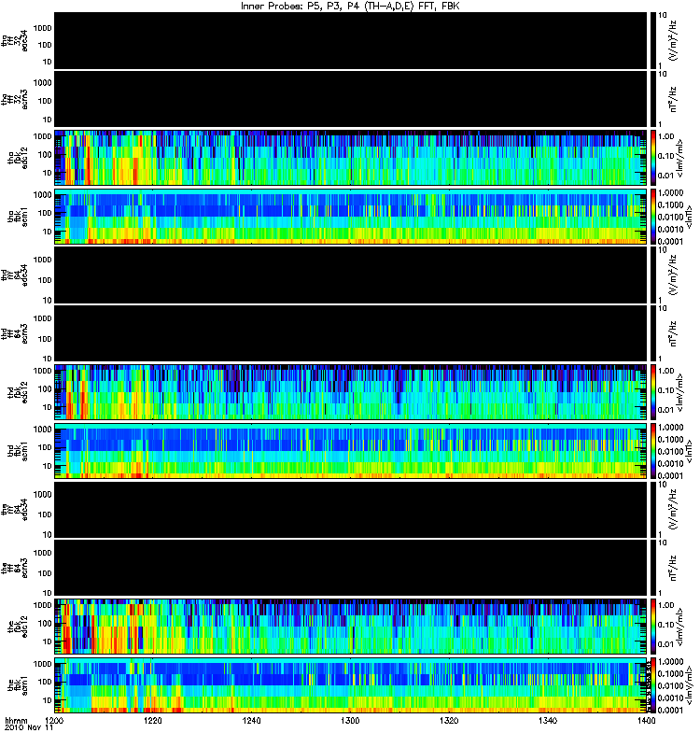Viewport: 700px width, 747px height.
Task: Select the 1320 time axis label
Action: [449, 720]
